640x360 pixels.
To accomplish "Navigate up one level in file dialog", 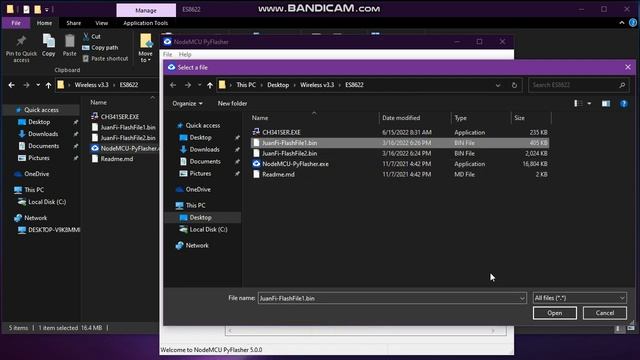I will pyautogui.click(x=210, y=85).
